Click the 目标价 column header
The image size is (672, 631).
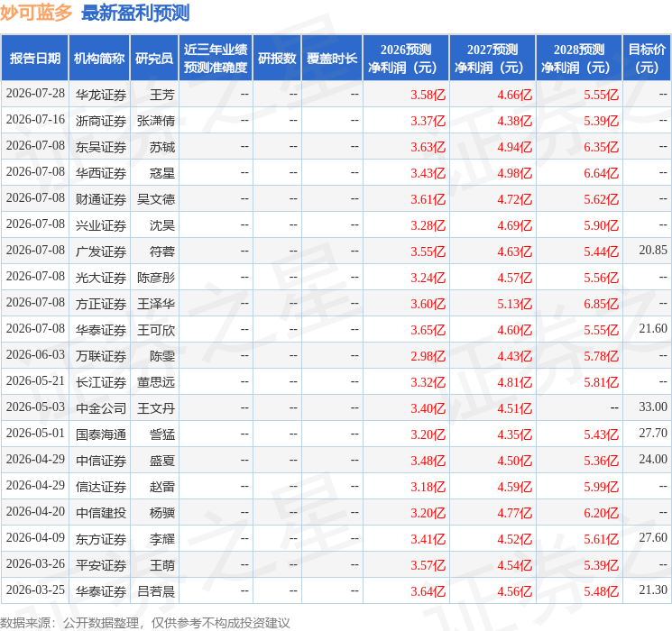[646, 59]
